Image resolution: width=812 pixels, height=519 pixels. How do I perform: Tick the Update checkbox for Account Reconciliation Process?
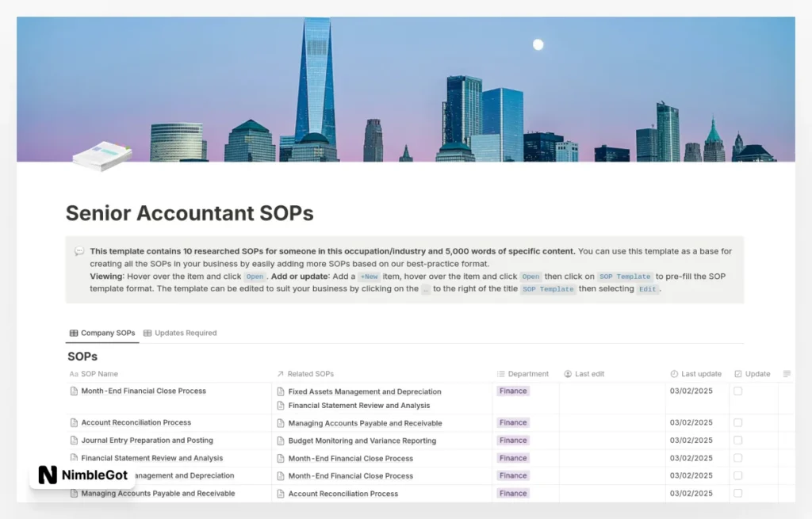[x=737, y=422]
